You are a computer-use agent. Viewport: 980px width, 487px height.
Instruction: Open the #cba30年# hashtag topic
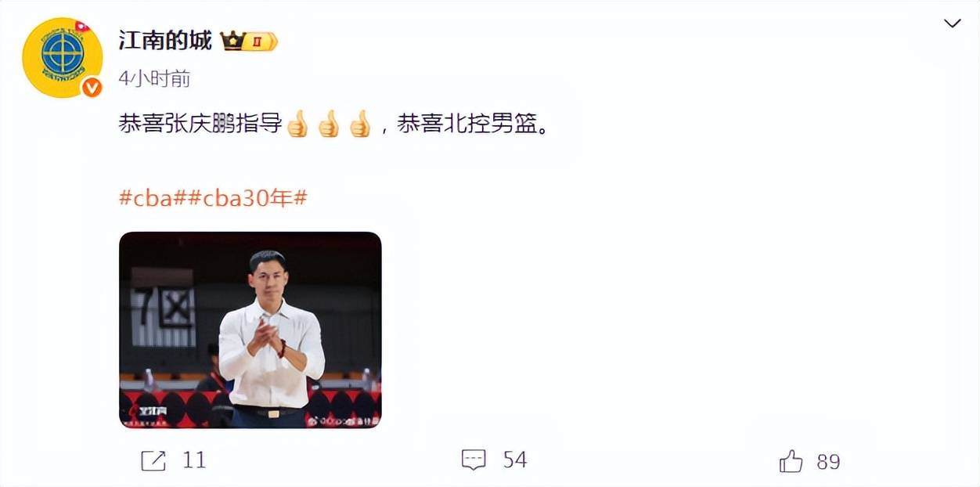tap(246, 198)
